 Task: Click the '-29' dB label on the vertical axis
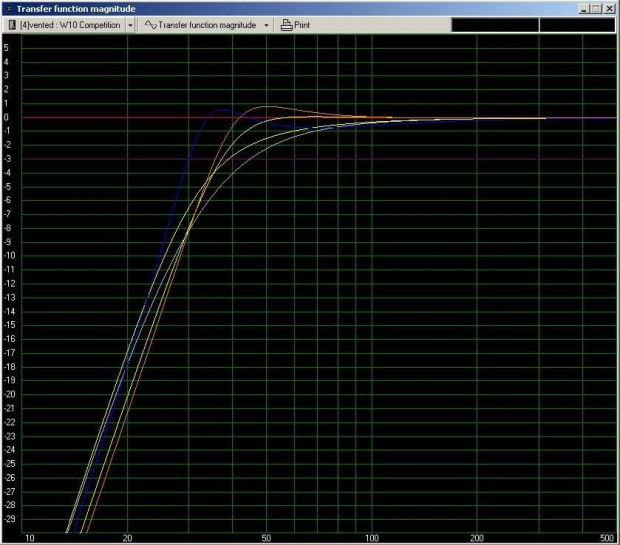pos(9,519)
